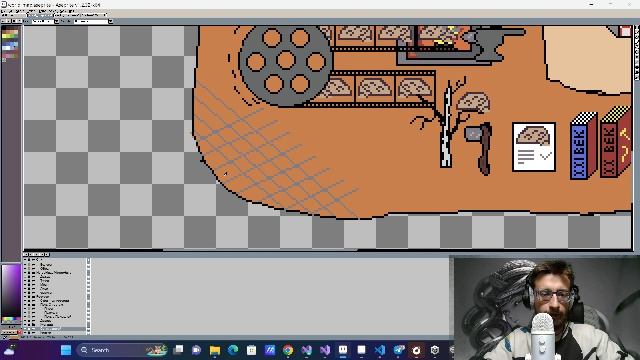Open the first dropdown arrow in options bar
640x360 pixels.
[57, 21]
